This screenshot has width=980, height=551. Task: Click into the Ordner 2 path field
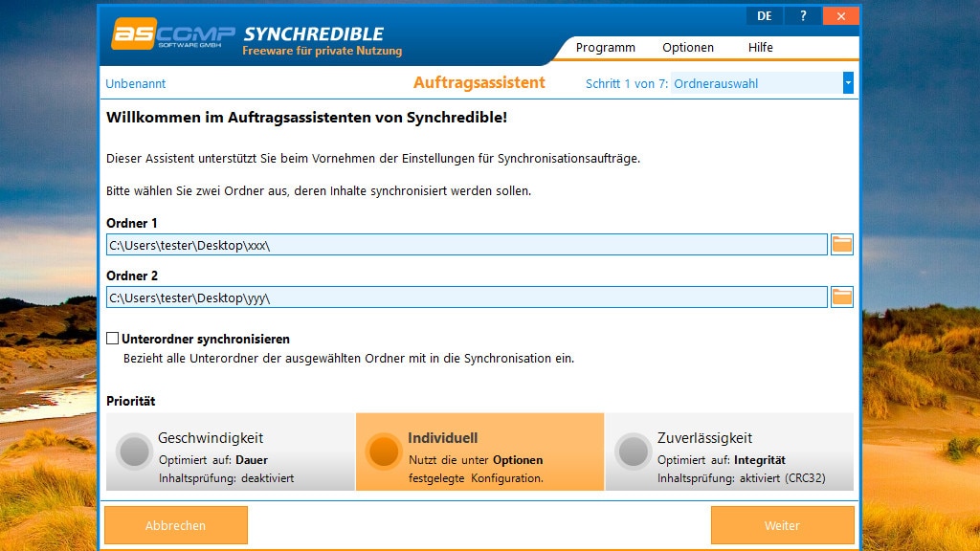coord(467,298)
